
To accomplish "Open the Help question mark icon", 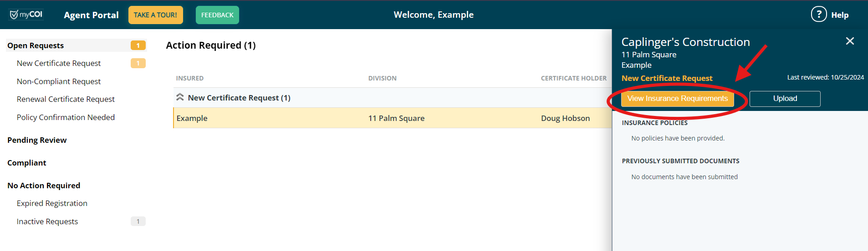I will (x=818, y=15).
